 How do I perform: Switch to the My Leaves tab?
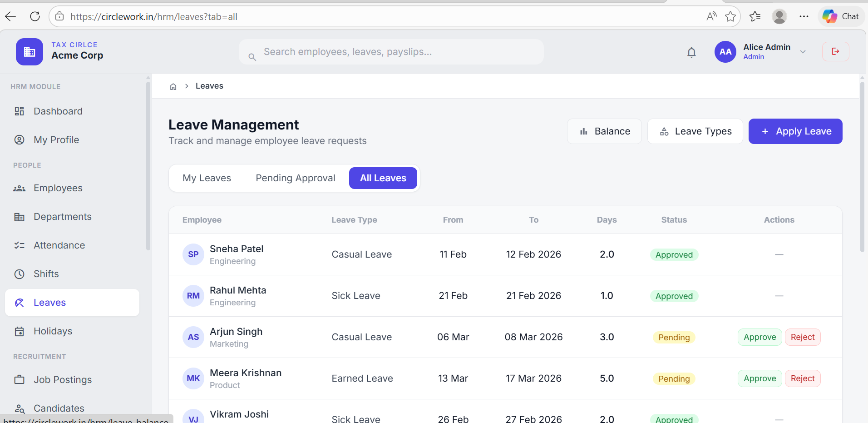coord(207,178)
